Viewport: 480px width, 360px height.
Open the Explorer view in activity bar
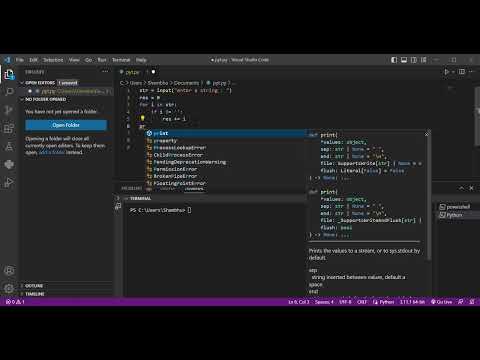[x=9, y=74]
